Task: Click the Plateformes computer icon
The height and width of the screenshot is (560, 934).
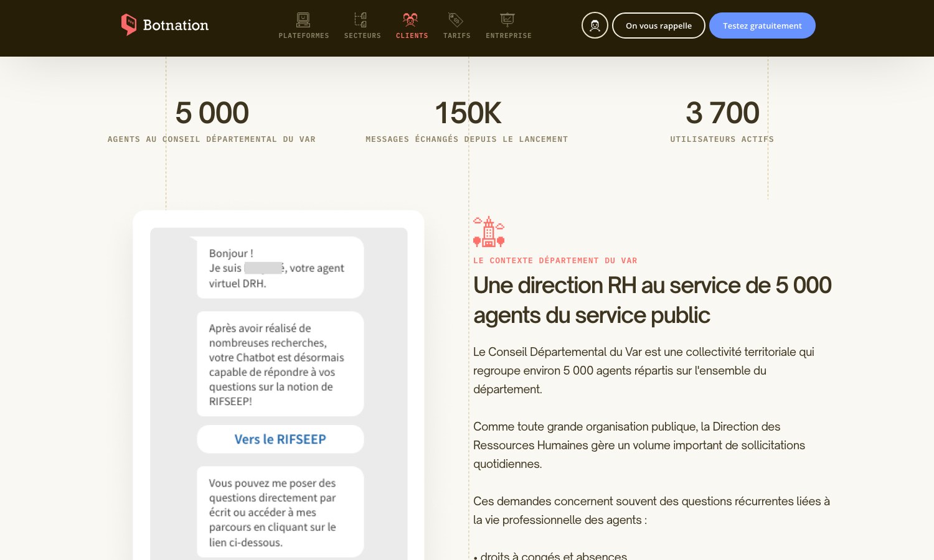Action: pyautogui.click(x=303, y=19)
